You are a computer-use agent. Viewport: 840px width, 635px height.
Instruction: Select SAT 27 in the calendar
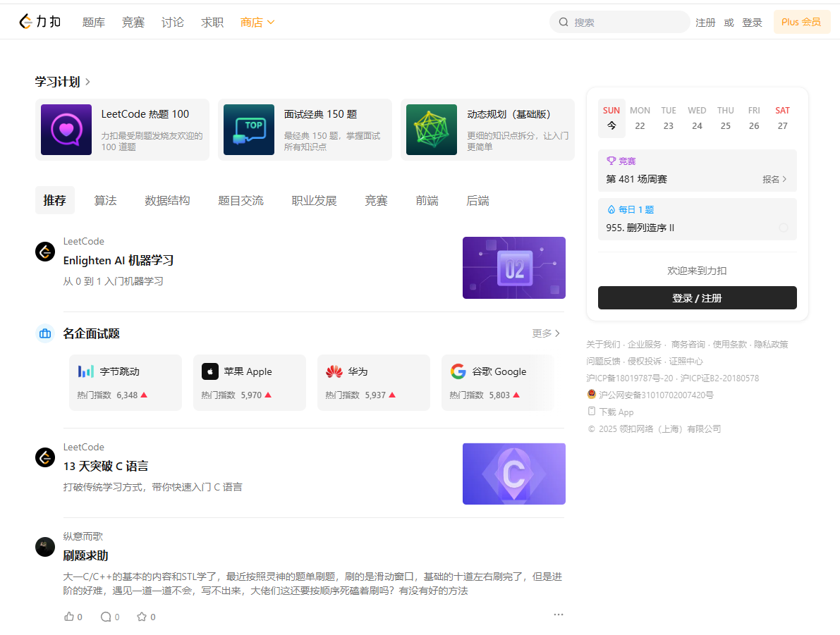pos(783,118)
